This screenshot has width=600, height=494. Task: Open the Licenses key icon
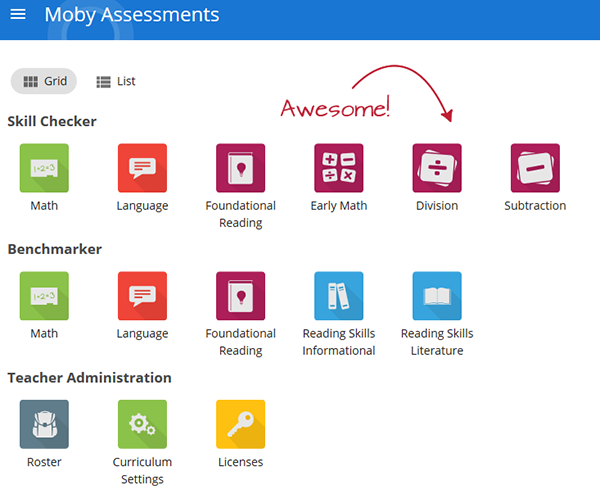(x=241, y=424)
